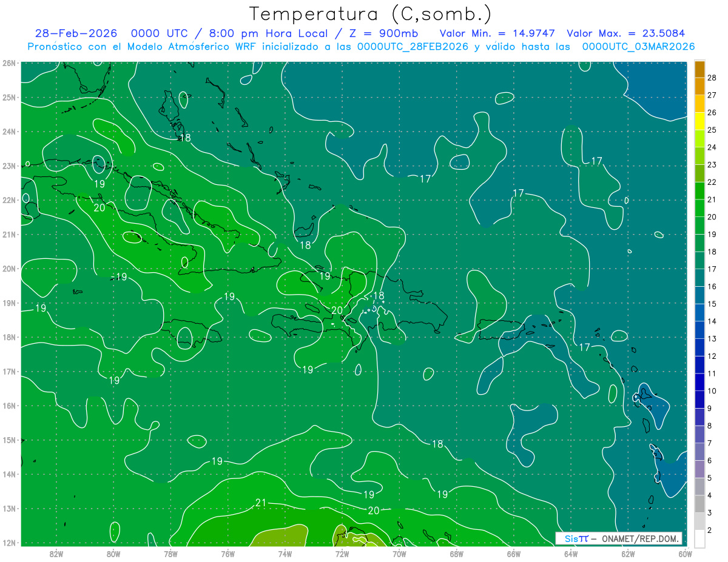Click the '25N' latitude axis label
Image resolution: width=728 pixels, height=562 pixels.
point(8,97)
